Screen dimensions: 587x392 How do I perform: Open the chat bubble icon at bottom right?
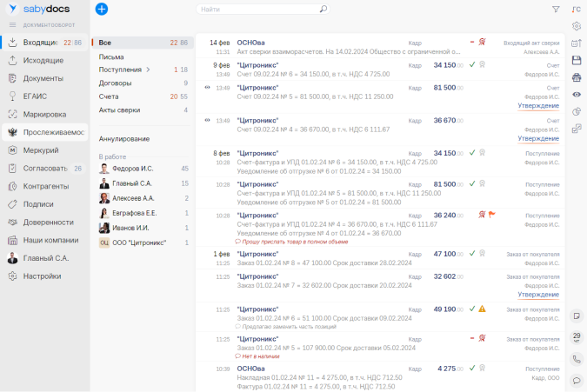tap(577, 381)
